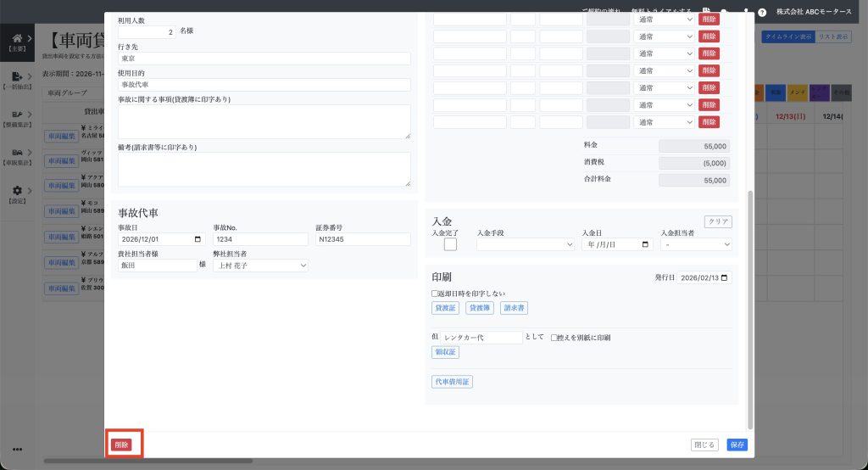
Task: Open the 【設定】 gear settings icon
Action: (x=17, y=191)
